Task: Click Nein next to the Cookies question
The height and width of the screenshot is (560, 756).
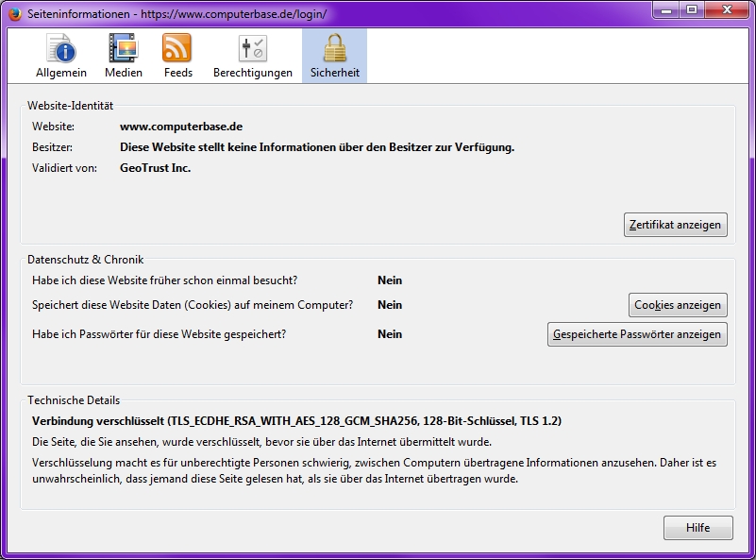Action: [x=390, y=305]
